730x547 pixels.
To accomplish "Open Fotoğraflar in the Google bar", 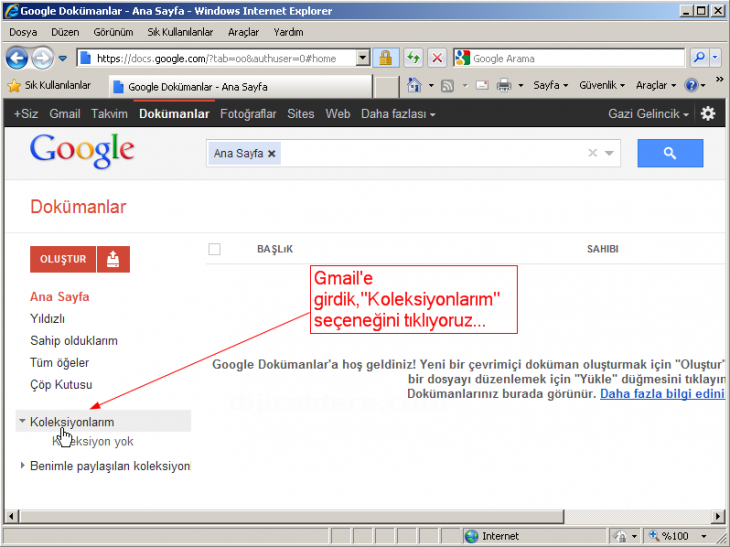I will tap(248, 114).
